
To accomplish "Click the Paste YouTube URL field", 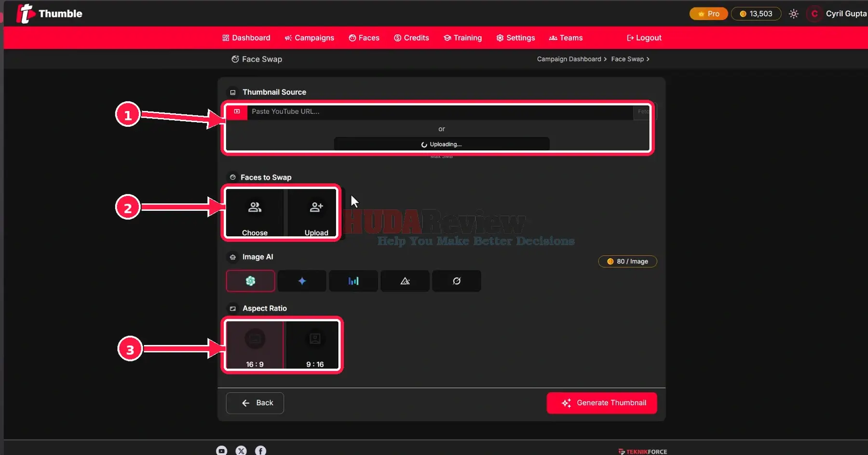I will click(440, 111).
